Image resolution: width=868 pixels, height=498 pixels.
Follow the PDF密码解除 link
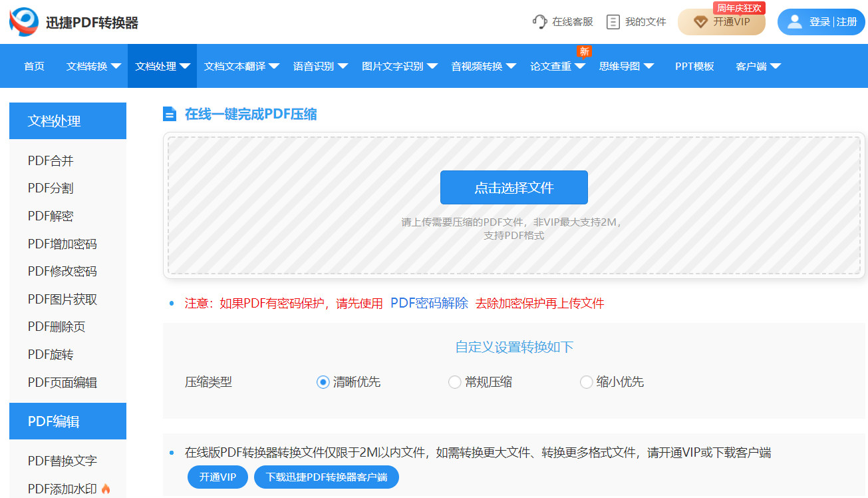(x=429, y=303)
